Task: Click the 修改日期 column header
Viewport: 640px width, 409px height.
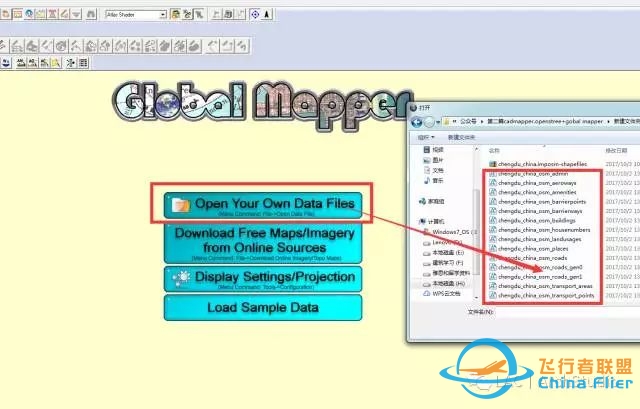Action: click(616, 151)
